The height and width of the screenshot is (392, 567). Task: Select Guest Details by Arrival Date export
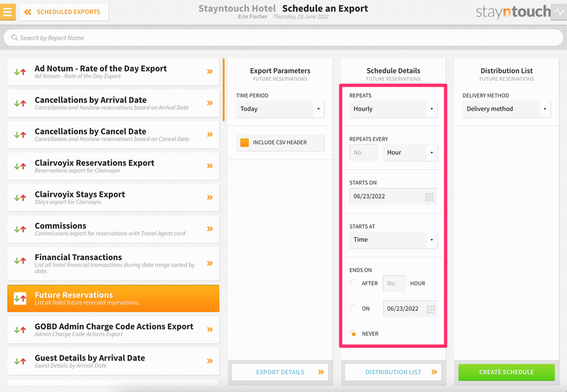113,361
